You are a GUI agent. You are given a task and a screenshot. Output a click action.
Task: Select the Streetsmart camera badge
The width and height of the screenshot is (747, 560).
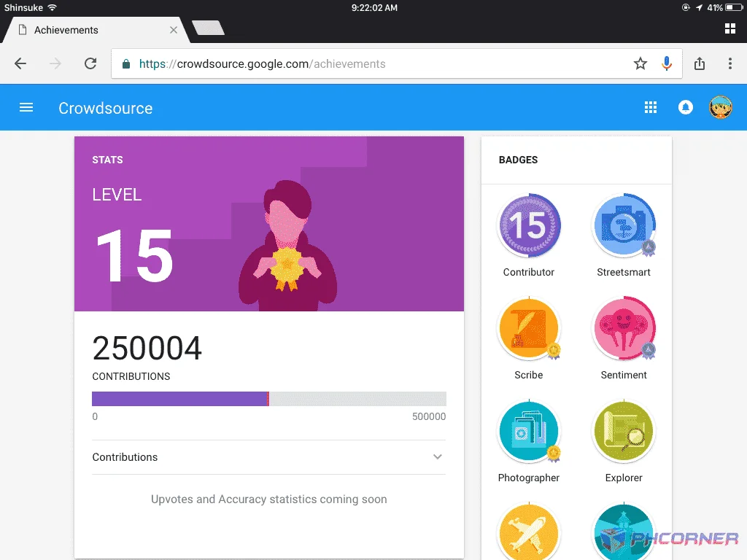(624, 225)
